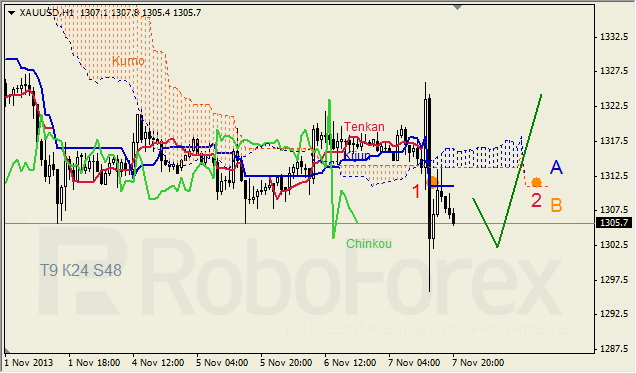Click the orange letter B label
The image size is (636, 373).
pos(556,206)
